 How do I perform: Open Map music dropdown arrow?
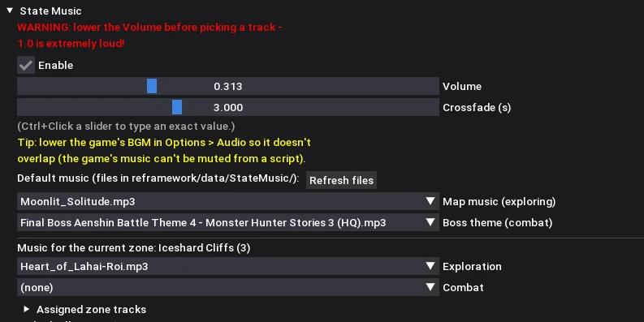pyautogui.click(x=430, y=201)
